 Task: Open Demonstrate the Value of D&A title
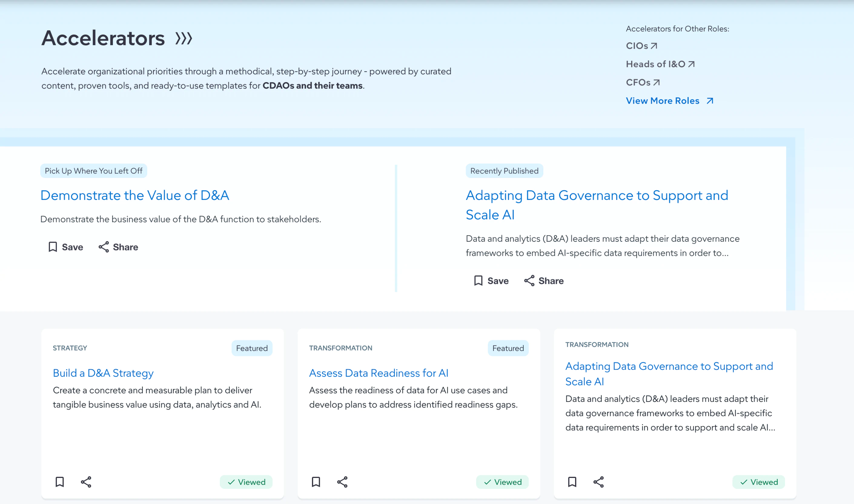click(135, 196)
